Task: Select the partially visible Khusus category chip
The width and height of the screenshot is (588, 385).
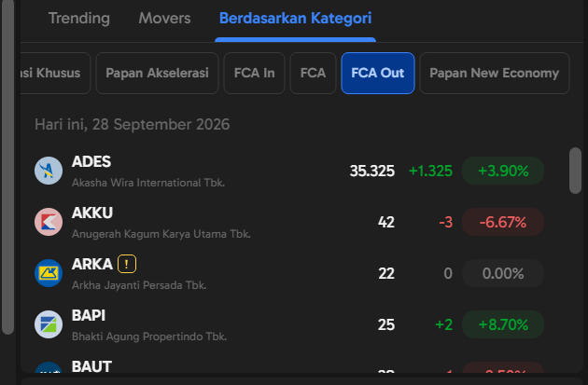Action: tap(55, 73)
